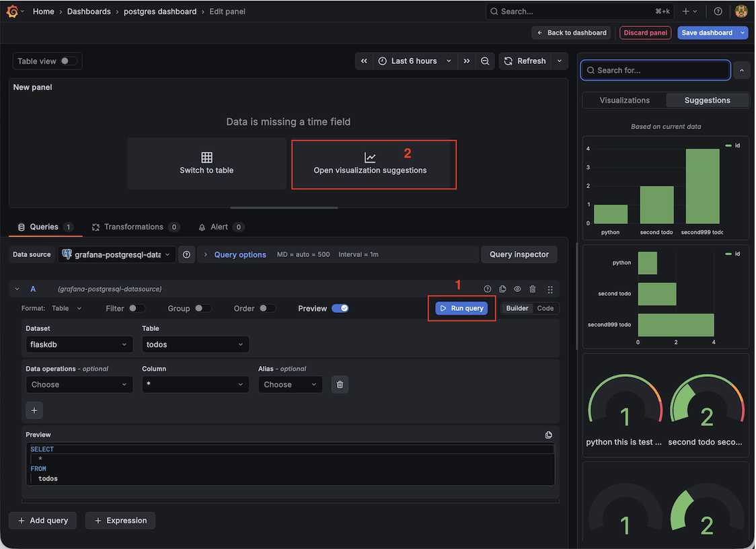Run the query with Run query button
The width and height of the screenshot is (756, 549).
[461, 308]
